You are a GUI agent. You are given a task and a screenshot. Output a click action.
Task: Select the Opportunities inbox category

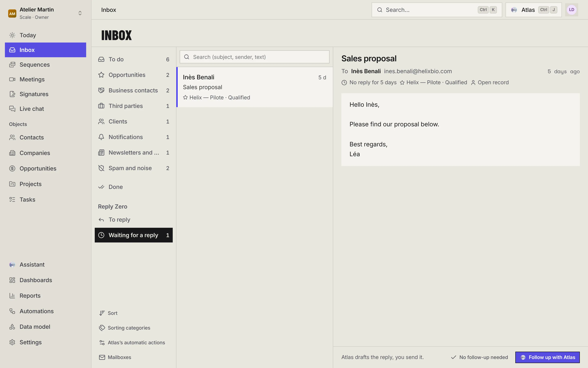[x=134, y=75]
